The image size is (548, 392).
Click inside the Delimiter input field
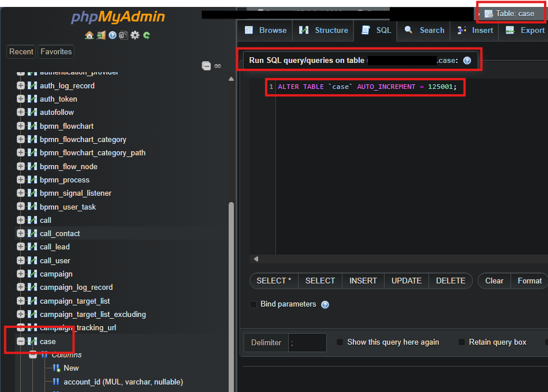click(307, 342)
